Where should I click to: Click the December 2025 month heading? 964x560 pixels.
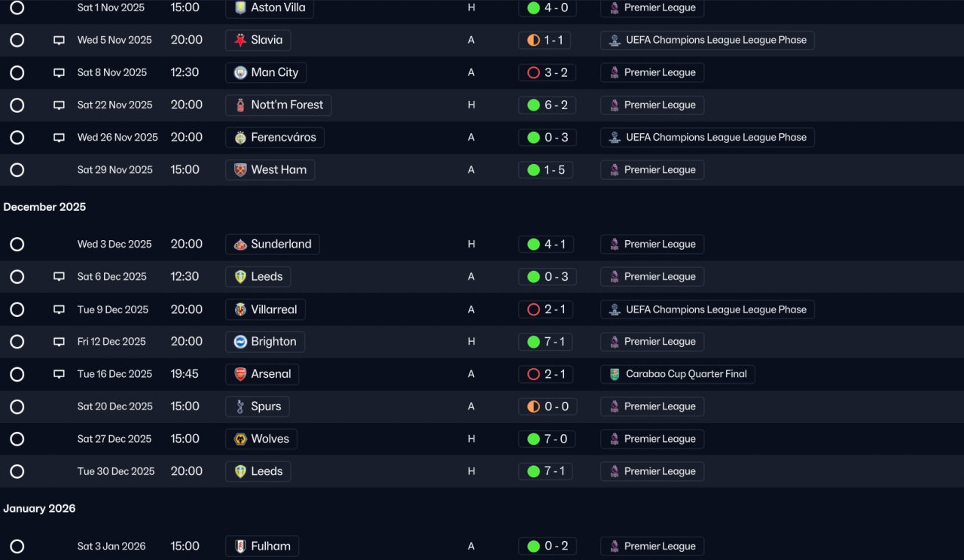point(44,207)
